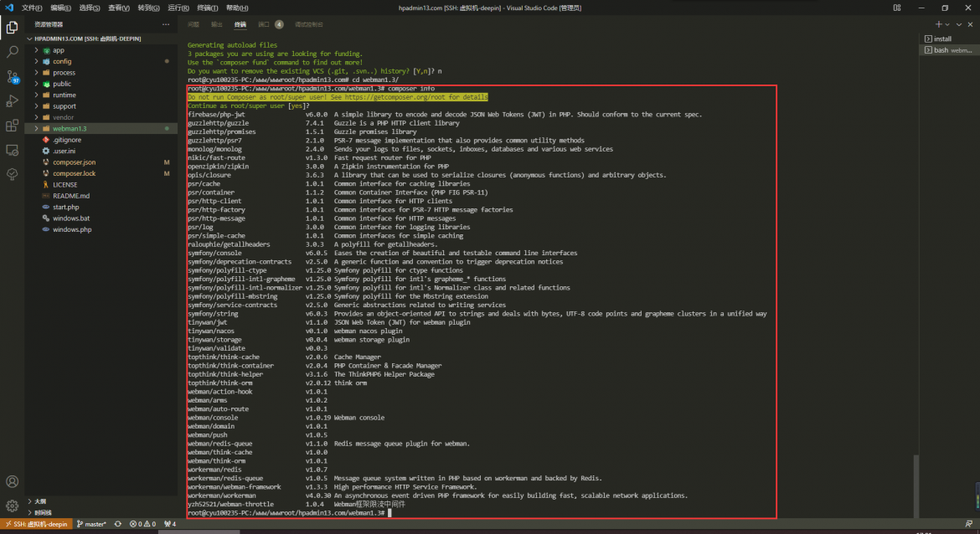This screenshot has width=980, height=534.
Task: Open the 文件(F) menu
Action: click(x=32, y=8)
